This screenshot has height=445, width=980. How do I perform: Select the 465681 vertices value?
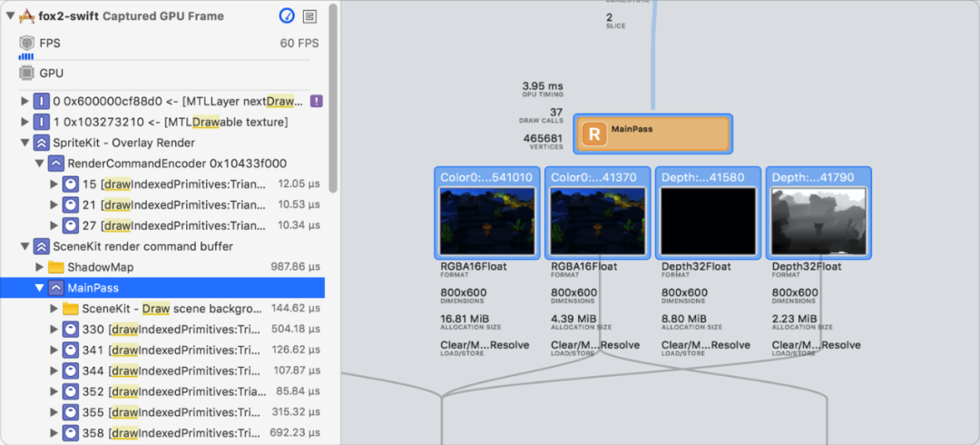click(x=543, y=138)
